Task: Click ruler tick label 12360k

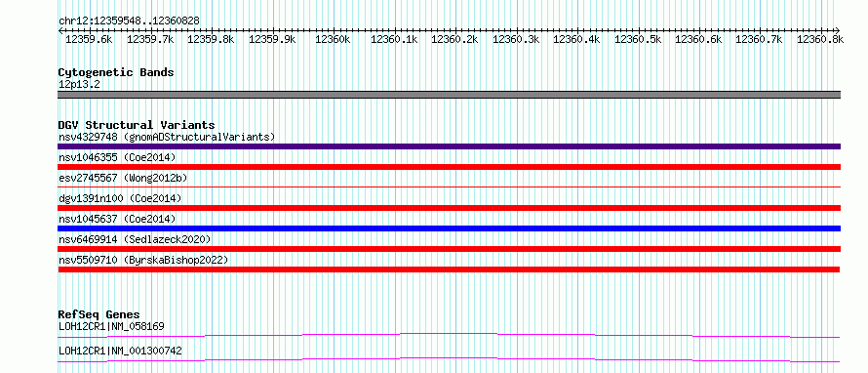Action: [333, 39]
